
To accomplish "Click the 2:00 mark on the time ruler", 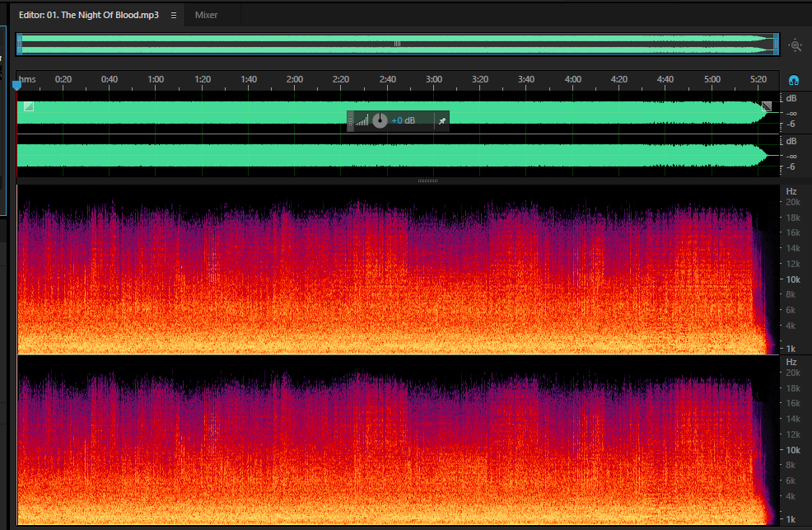I will click(x=295, y=79).
